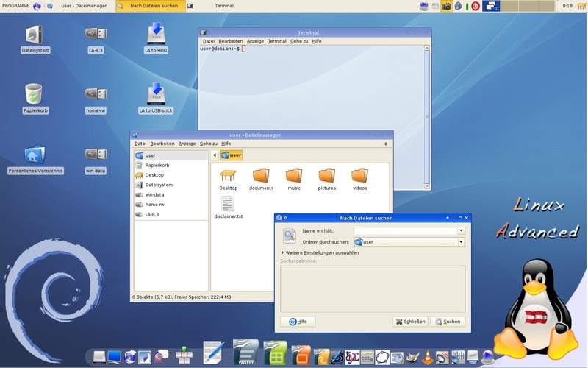Click the Hilfe button in the search dialog
The width and height of the screenshot is (588, 368).
[298, 322]
